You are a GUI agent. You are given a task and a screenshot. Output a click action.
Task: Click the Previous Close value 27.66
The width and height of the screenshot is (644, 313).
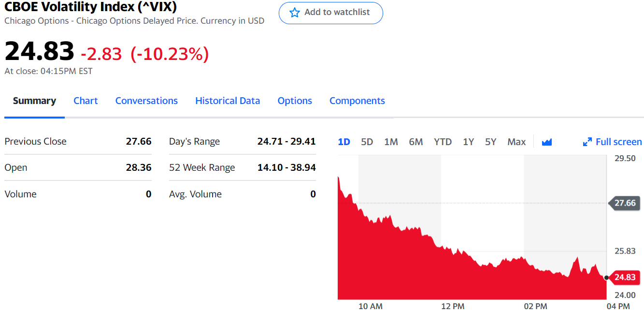139,141
